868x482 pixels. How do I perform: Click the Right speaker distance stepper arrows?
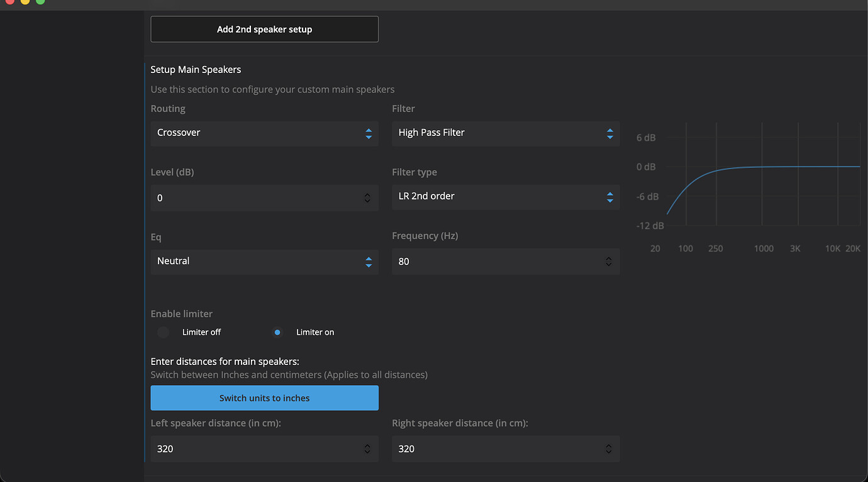click(608, 449)
